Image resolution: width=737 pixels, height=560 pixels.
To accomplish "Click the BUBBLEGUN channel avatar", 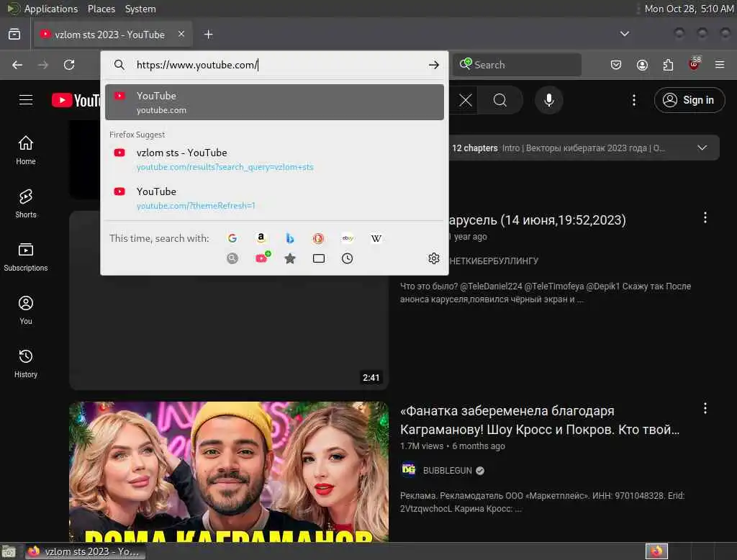I will coord(409,470).
